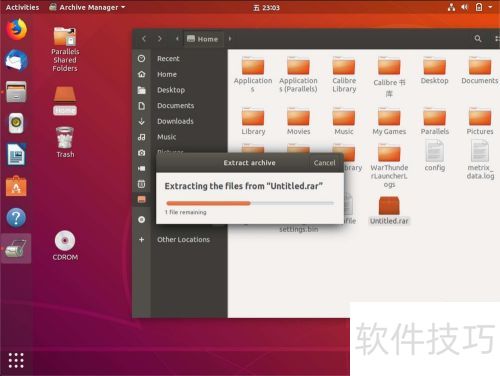Click the extraction progress bar
500x376 pixels.
[250, 203]
